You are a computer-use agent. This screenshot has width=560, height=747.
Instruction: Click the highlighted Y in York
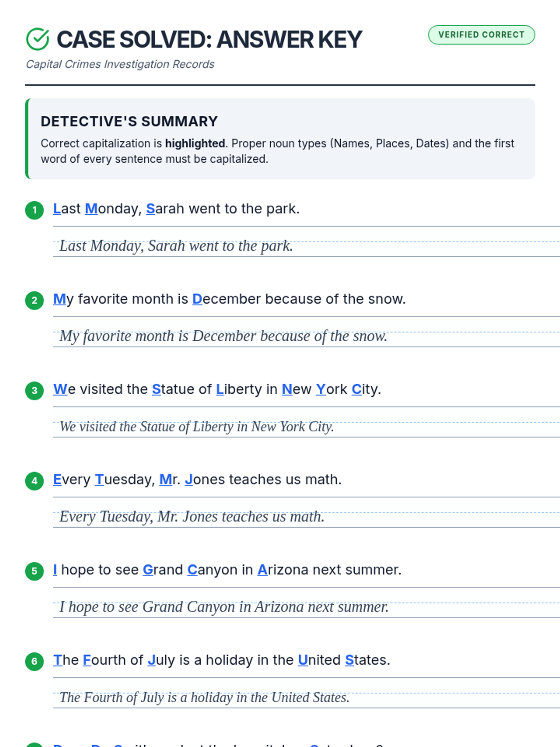tap(321, 389)
